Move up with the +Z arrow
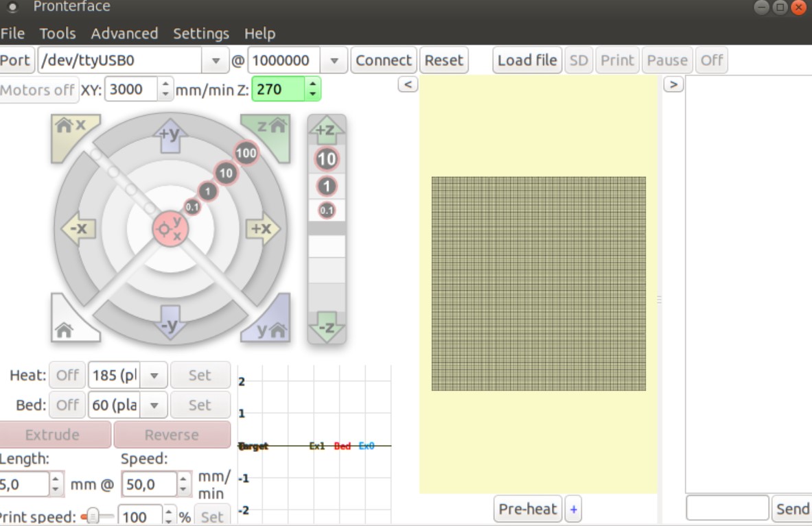The height and width of the screenshot is (526, 812). coord(326,130)
